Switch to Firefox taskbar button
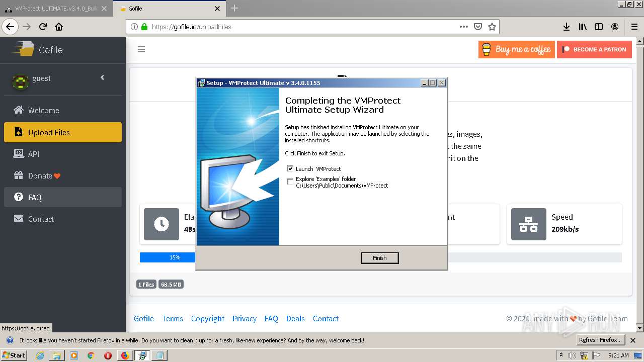The width and height of the screenshot is (644, 362). (x=125, y=355)
